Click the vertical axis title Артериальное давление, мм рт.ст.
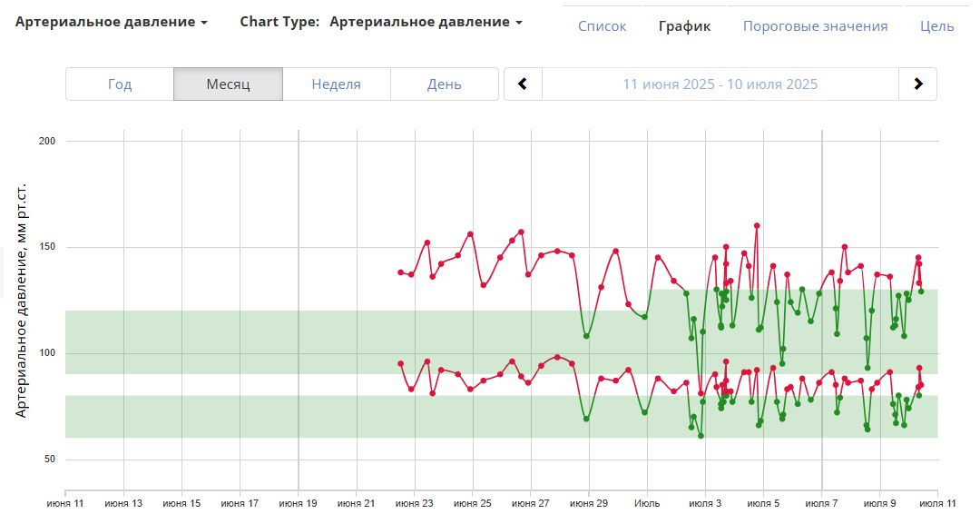 22,300
